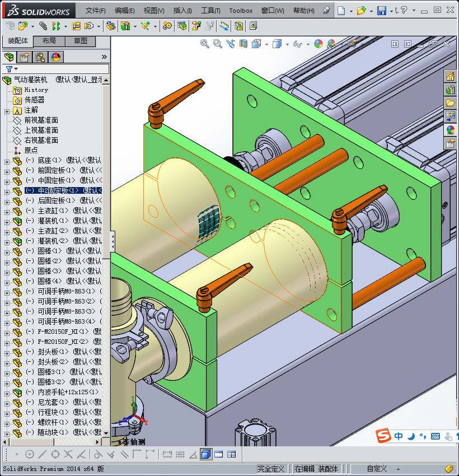Open the ConfigurationManager tab icon
Image resolution: width=459 pixels, height=476 pixels.
(x=40, y=57)
